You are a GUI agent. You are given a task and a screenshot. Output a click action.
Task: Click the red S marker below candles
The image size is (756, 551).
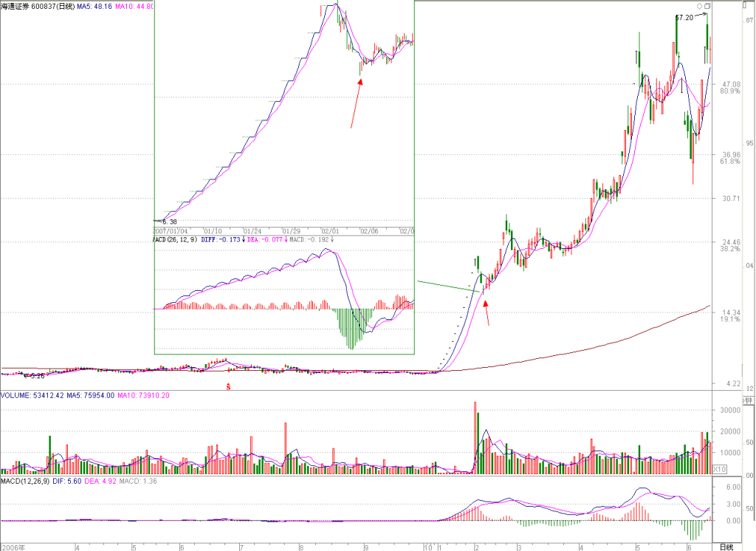tap(229, 386)
